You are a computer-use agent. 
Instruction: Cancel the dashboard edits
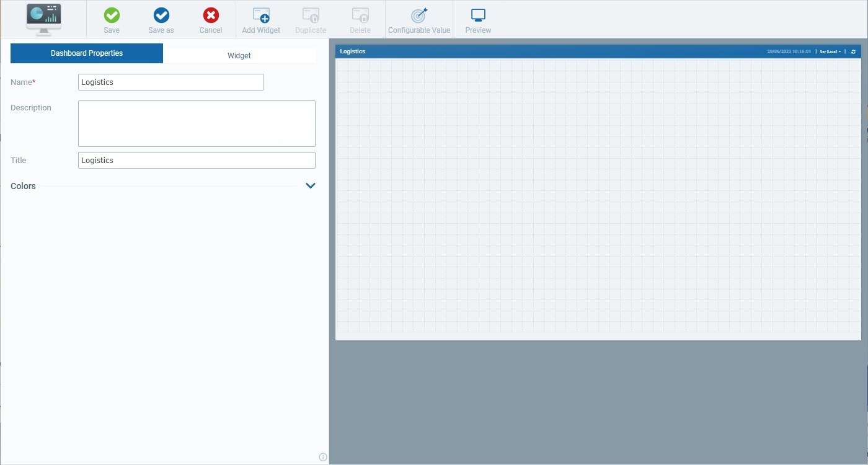point(210,19)
